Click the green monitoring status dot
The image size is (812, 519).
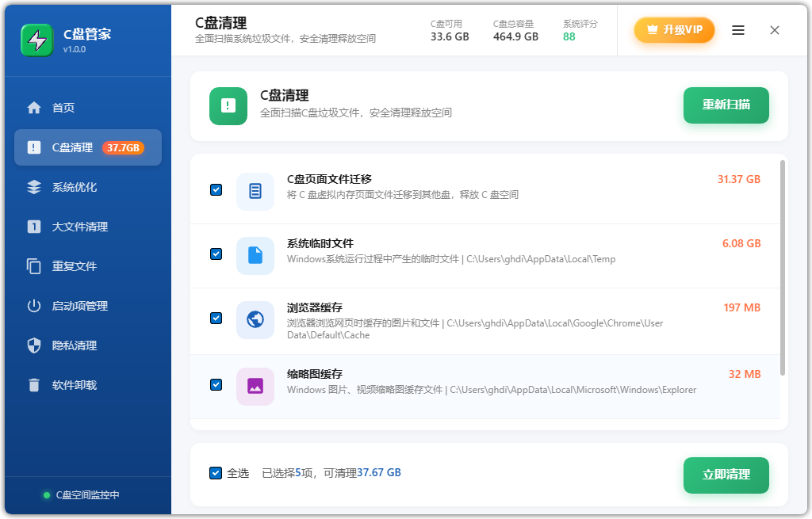point(47,495)
